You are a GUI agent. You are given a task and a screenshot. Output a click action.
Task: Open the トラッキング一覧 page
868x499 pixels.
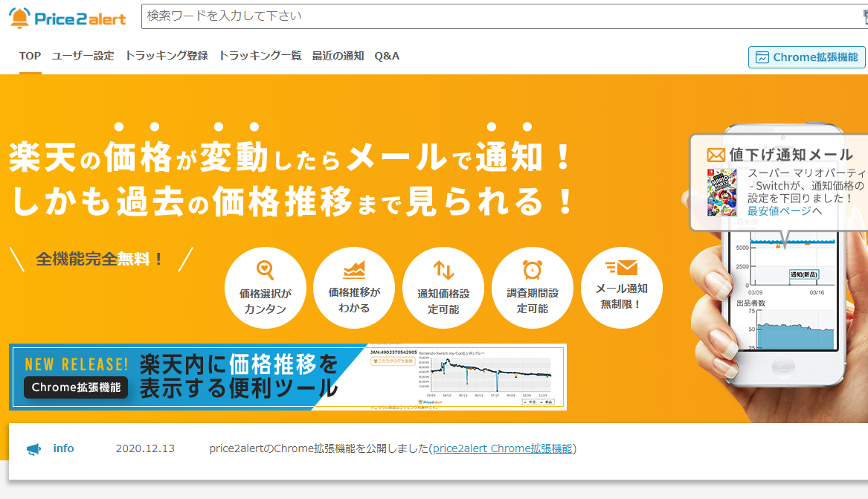click(x=260, y=56)
